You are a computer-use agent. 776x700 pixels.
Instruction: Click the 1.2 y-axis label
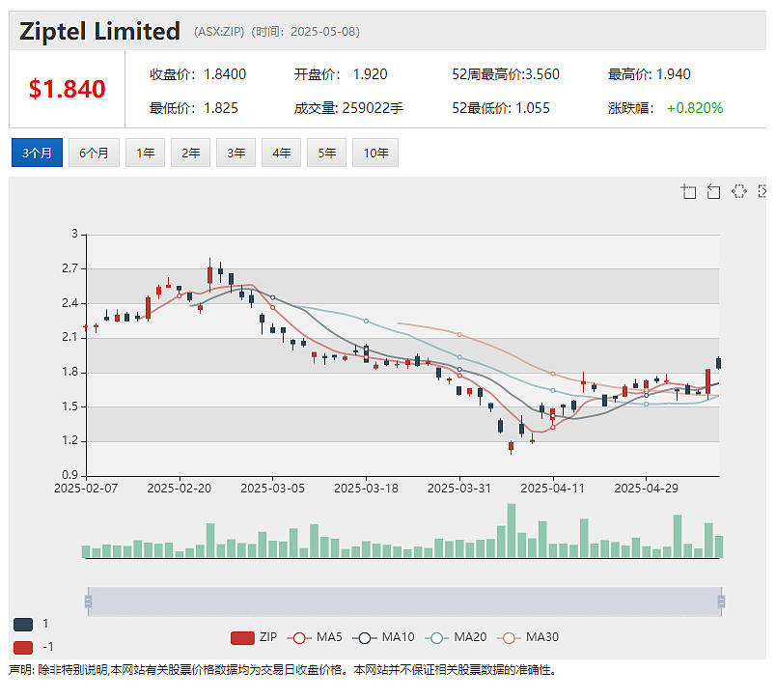[69, 440]
